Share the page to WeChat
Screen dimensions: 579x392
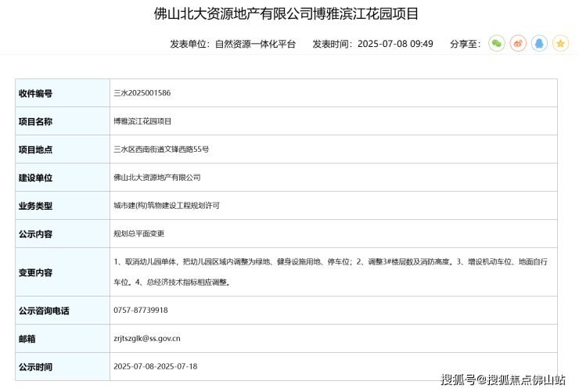497,44
